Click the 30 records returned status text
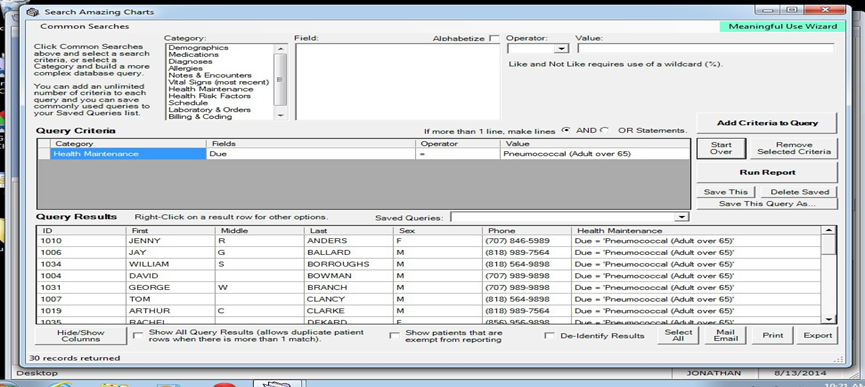The height and width of the screenshot is (387, 865). pyautogui.click(x=74, y=358)
